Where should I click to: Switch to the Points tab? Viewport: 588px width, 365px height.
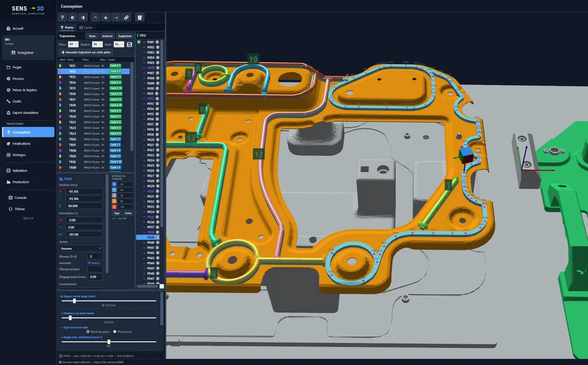[x=67, y=28]
